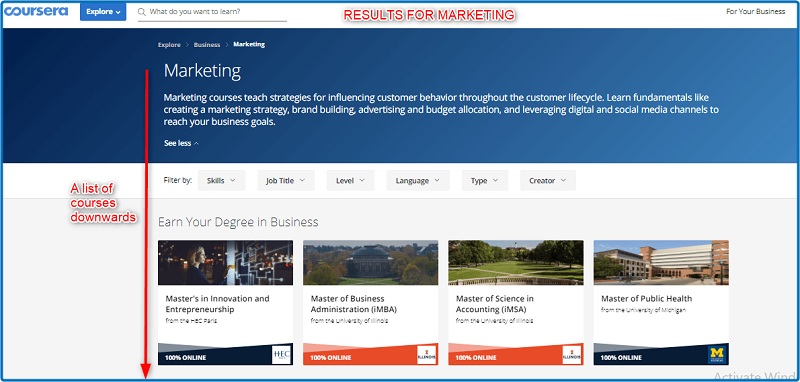Expand the Level filter dropdown

tap(351, 181)
